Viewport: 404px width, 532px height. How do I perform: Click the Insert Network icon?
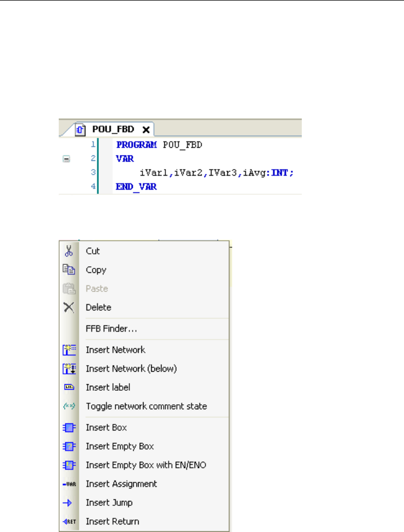click(x=69, y=350)
